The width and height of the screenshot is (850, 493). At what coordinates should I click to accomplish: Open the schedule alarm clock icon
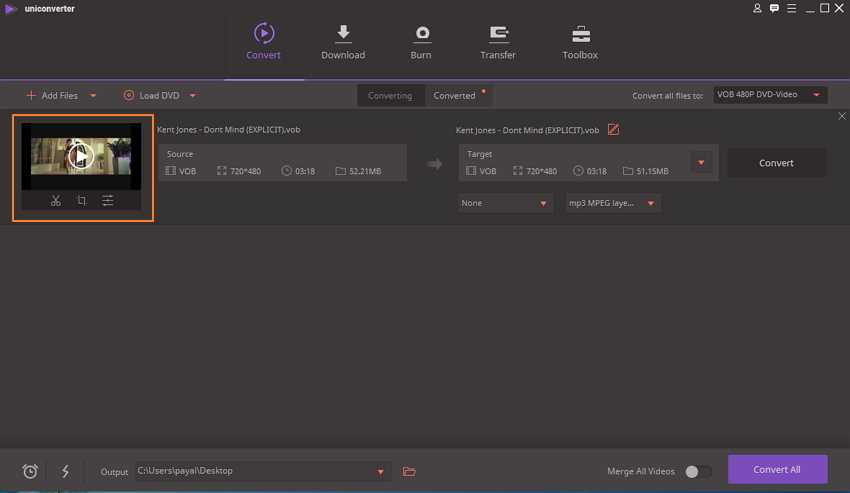click(30, 471)
